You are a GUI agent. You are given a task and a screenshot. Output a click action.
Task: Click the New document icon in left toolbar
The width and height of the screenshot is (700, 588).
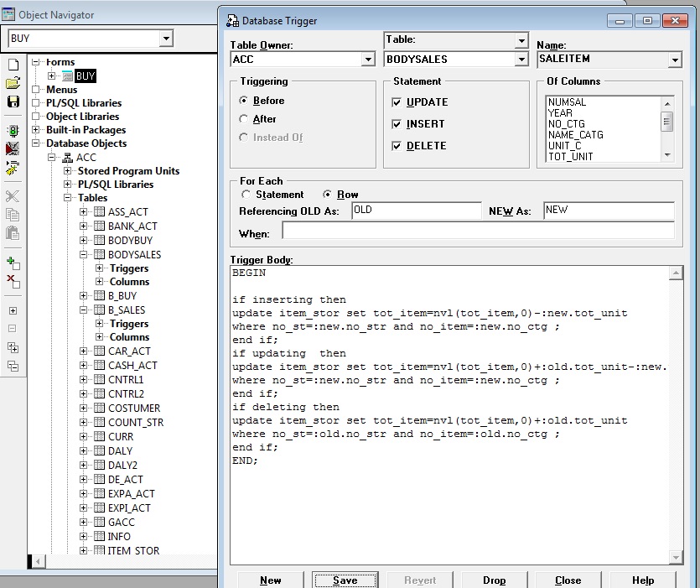pos(13,65)
